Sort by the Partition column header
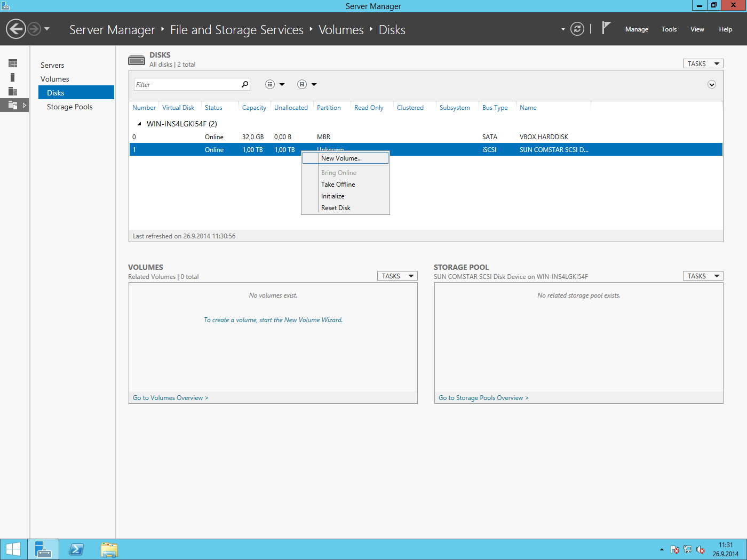 tap(329, 108)
